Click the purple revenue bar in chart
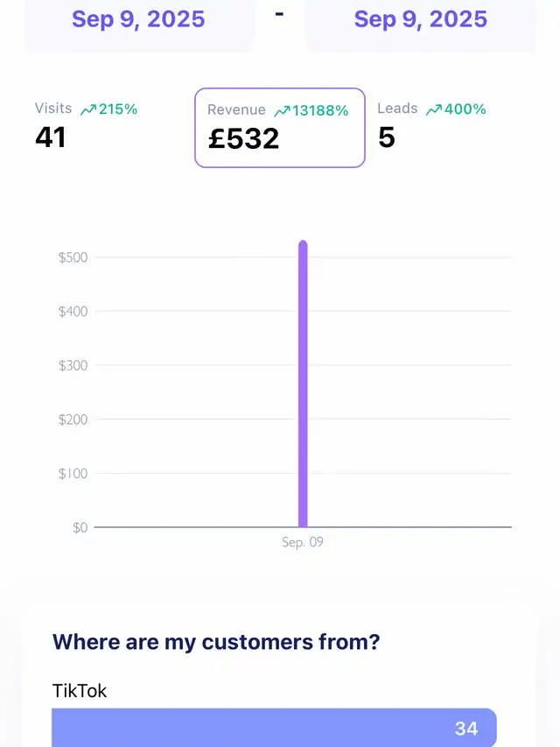 tap(303, 384)
